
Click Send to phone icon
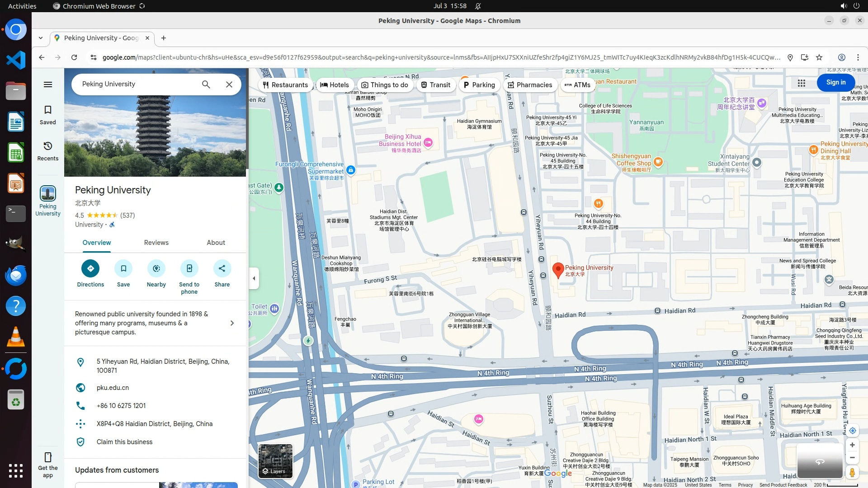coord(189,268)
